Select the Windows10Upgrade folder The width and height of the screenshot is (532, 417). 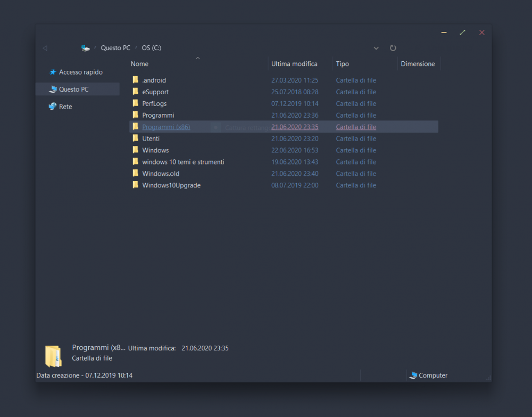tap(171, 185)
